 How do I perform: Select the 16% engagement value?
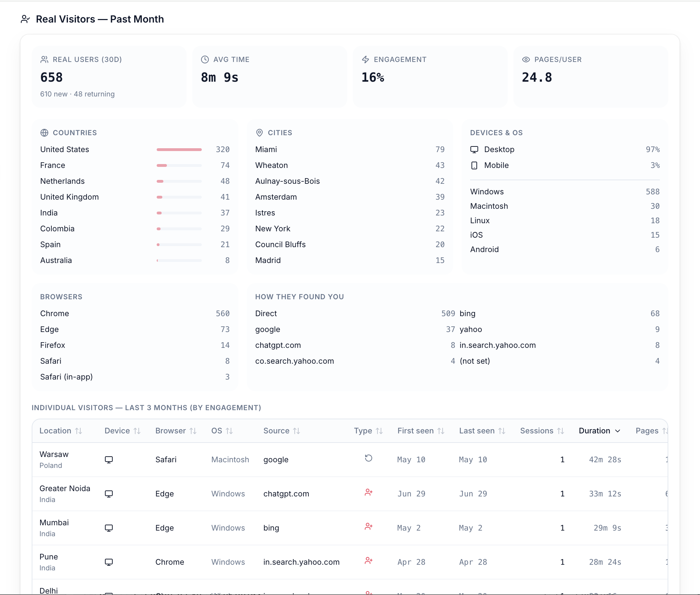point(373,77)
